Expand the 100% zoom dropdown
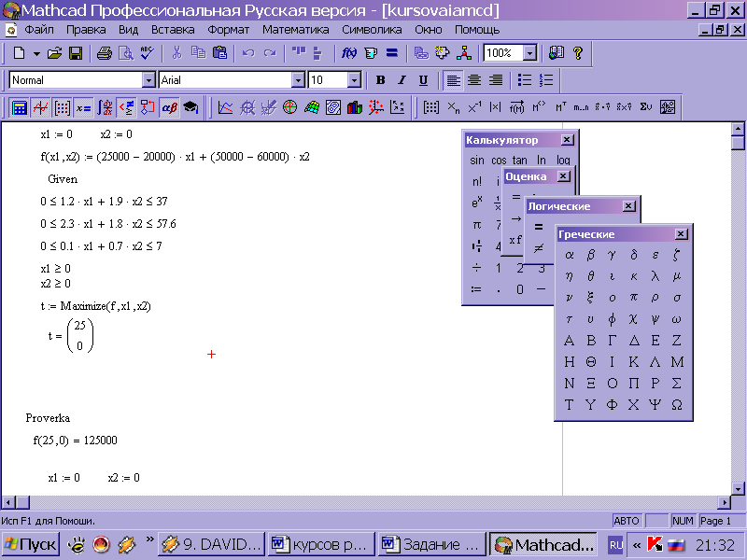Image resolution: width=747 pixels, height=560 pixels. pyautogui.click(x=529, y=53)
